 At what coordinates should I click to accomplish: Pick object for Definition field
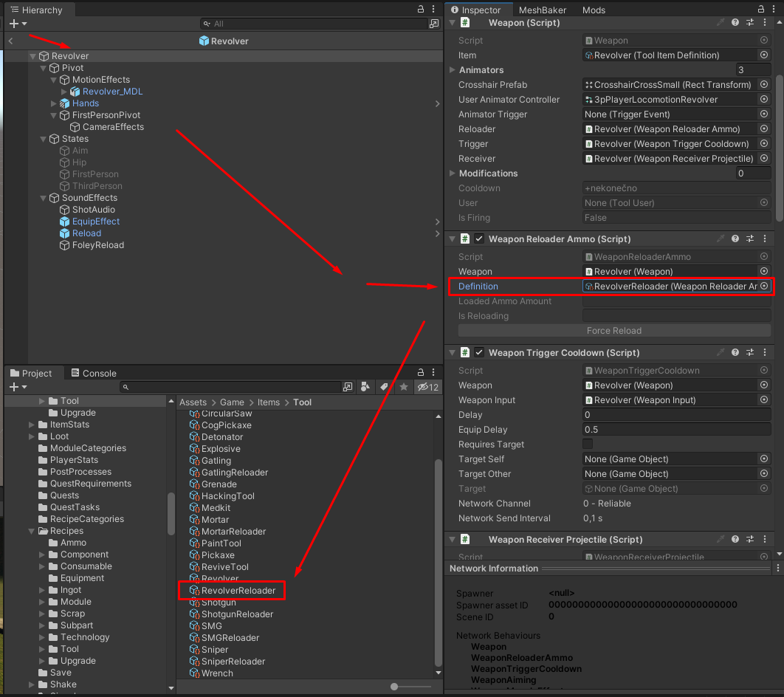(x=764, y=286)
